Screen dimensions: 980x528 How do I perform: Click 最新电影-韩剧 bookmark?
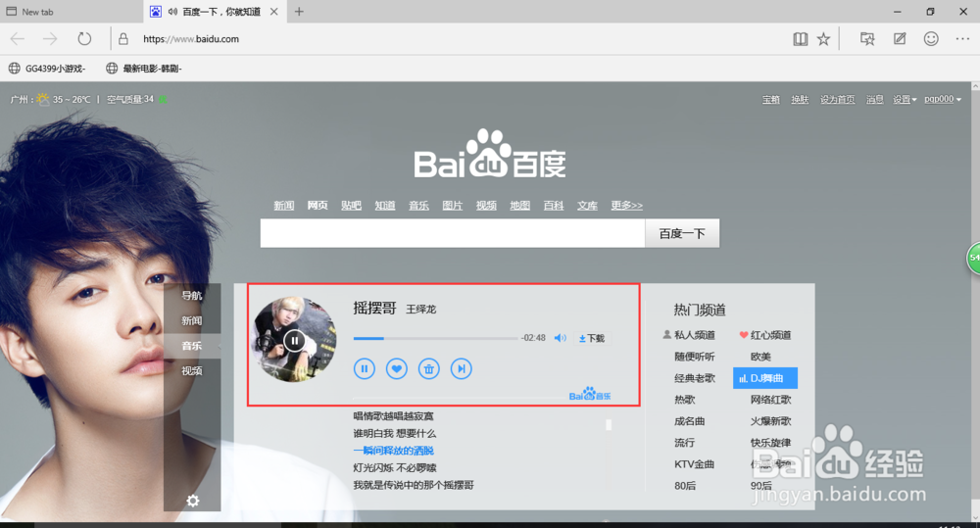(x=144, y=69)
